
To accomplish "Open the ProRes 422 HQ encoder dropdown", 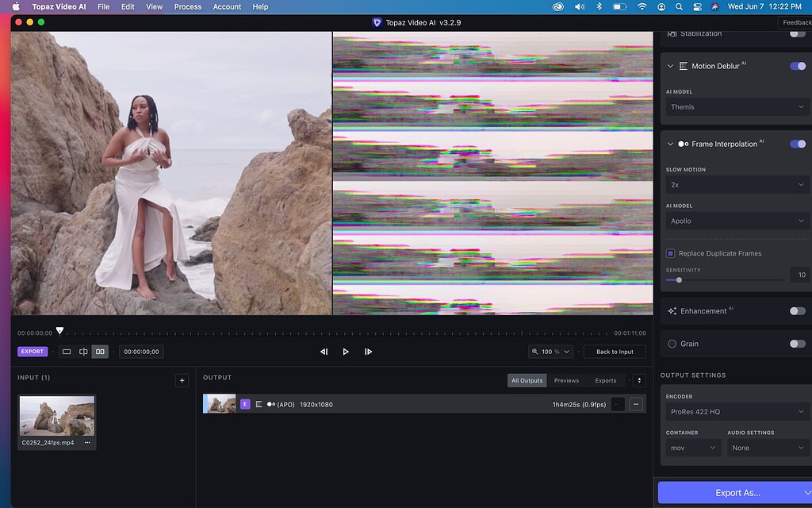I will 737,412.
